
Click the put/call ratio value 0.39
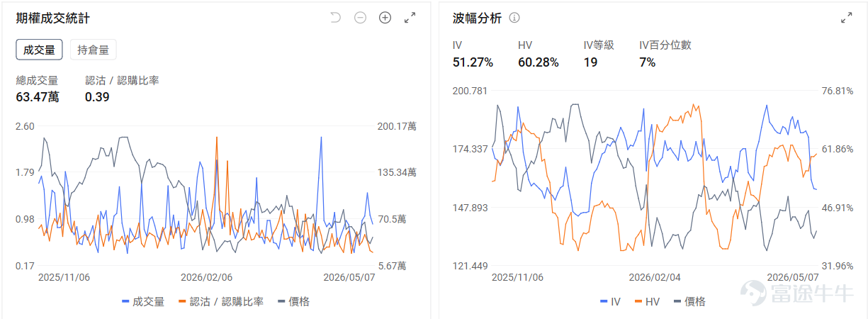pos(97,97)
